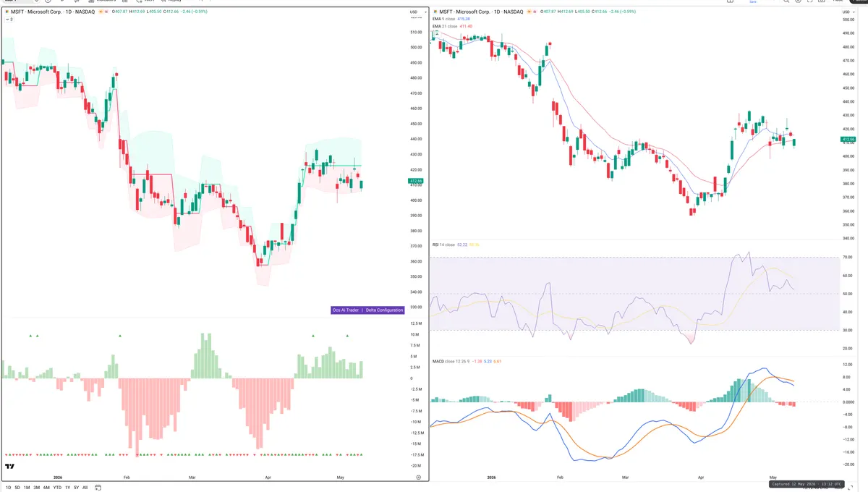Click the 412.66 current price tag on left chart
The height and width of the screenshot is (492, 868).
[x=415, y=181]
